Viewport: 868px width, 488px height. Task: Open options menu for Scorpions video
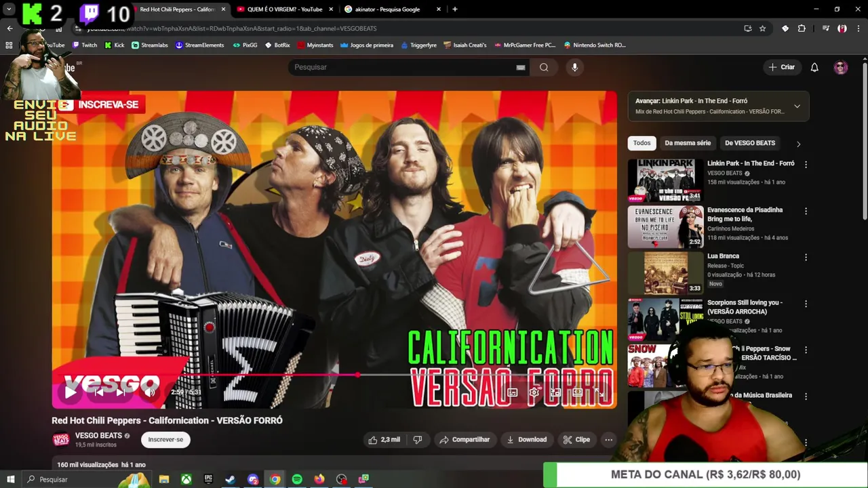point(806,304)
